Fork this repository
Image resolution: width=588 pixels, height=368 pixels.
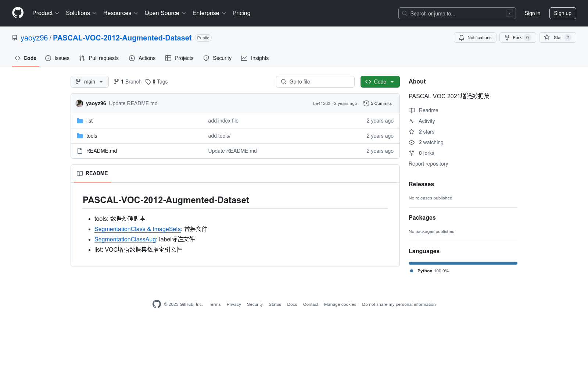tap(518, 38)
